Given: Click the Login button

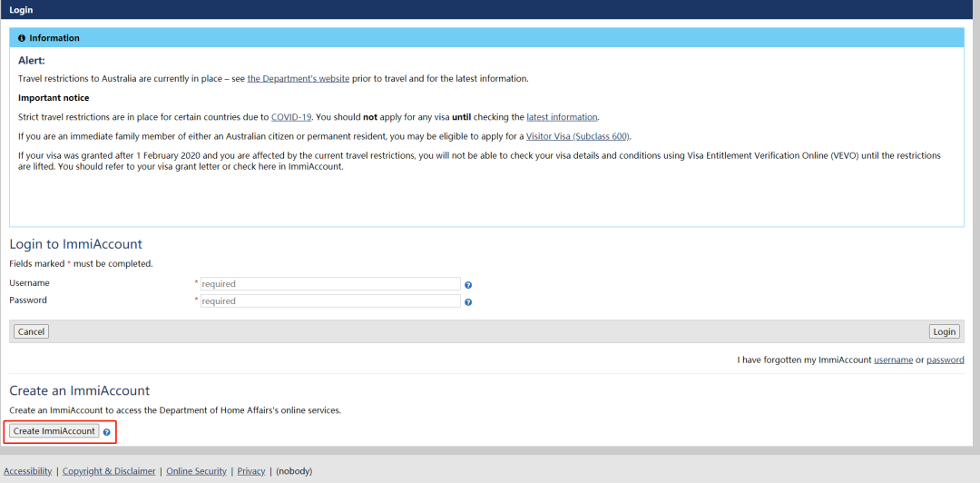Looking at the screenshot, I should point(945,331).
